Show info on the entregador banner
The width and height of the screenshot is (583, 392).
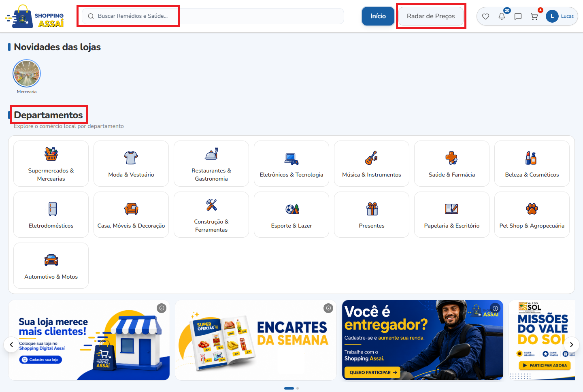coord(495,308)
